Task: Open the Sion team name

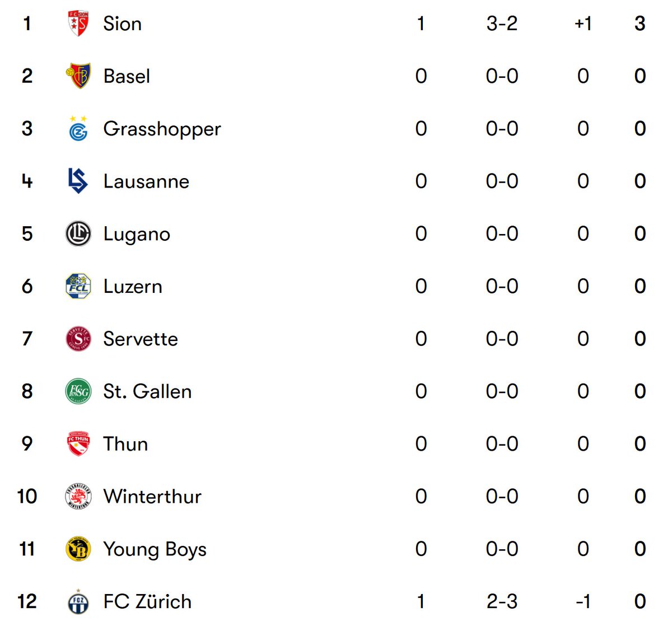Action: [122, 24]
